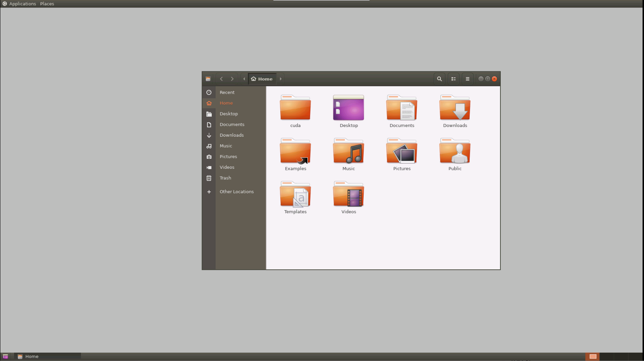This screenshot has width=644, height=361.
Task: Select the Templates folder
Action: (295, 194)
